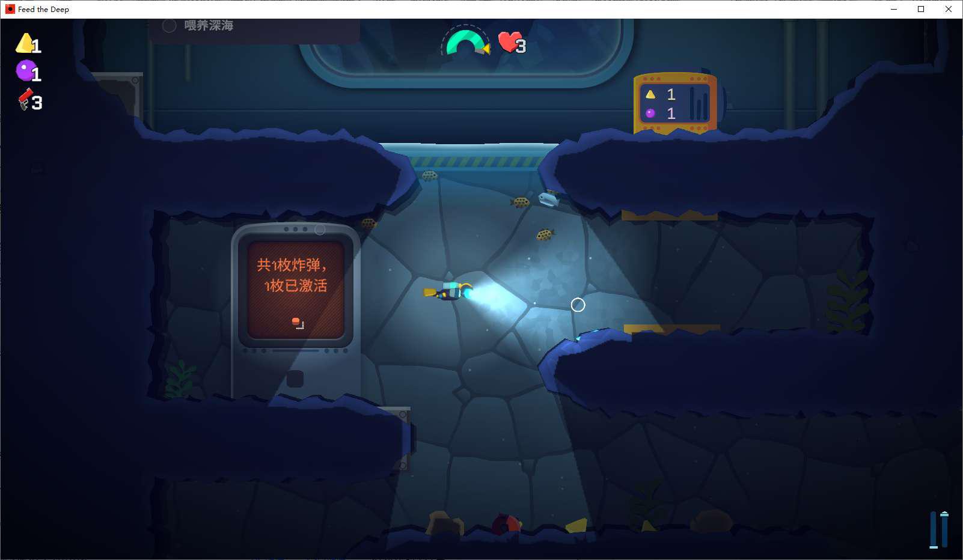Click the green oxygen arc gauge

coord(466,42)
